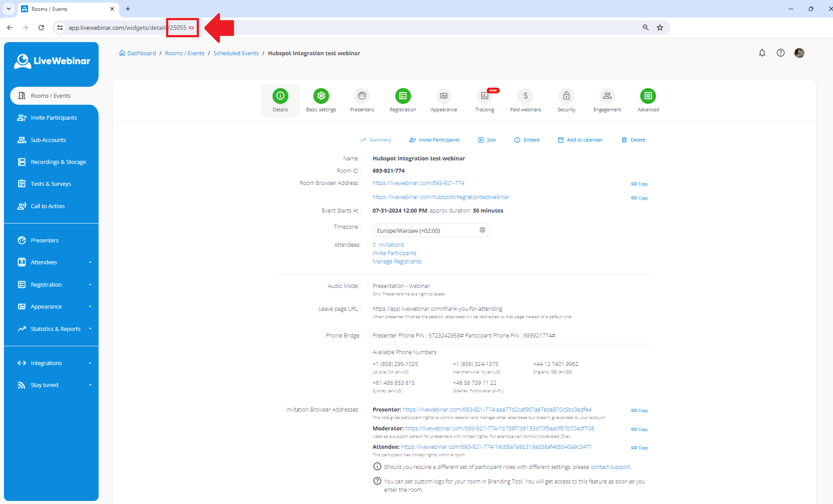Expand the Integrations sidebar section
Image resolution: width=833 pixels, height=504 pixels.
click(x=46, y=363)
